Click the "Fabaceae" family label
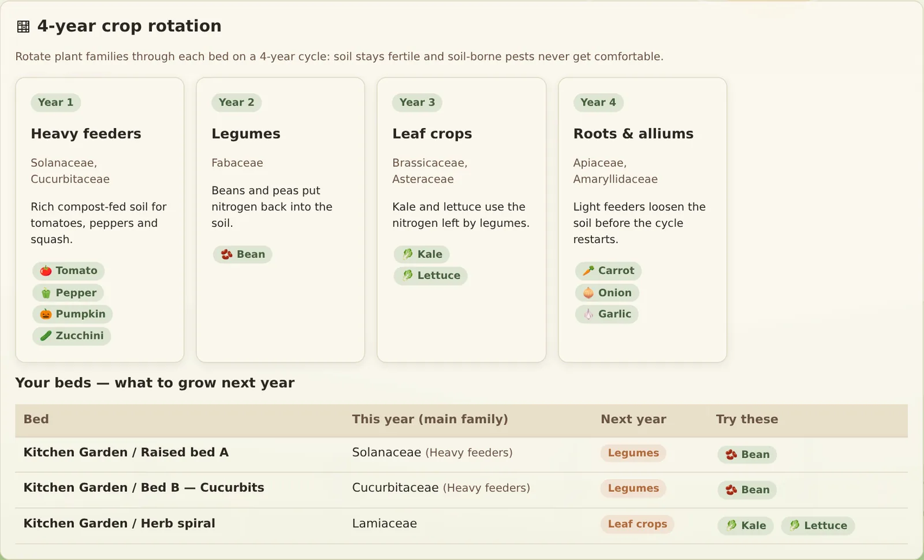The height and width of the screenshot is (560, 924). [237, 163]
